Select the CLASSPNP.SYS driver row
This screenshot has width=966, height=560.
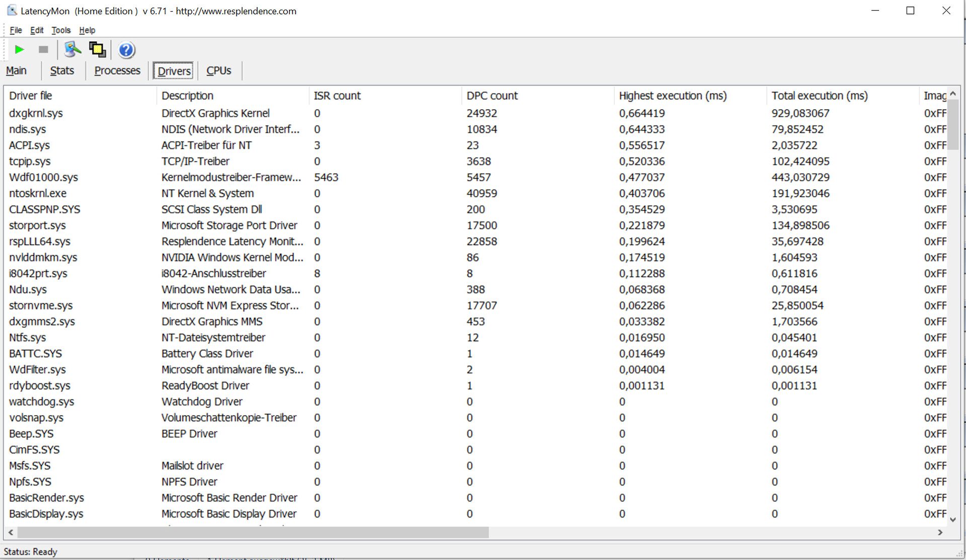pos(476,209)
